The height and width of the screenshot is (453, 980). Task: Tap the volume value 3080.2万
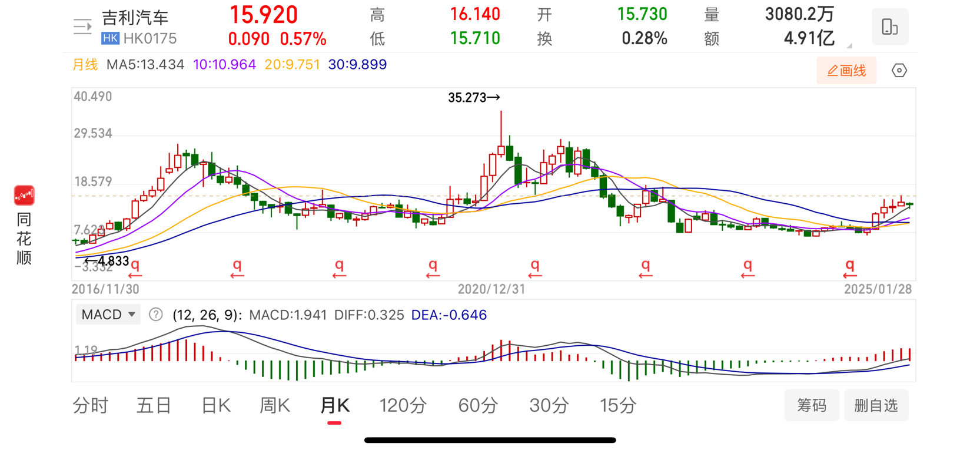click(x=799, y=14)
